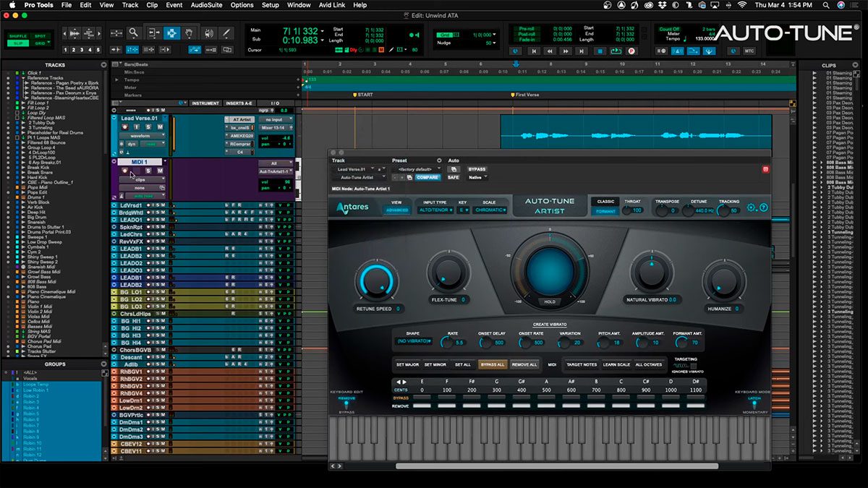Select the Pencil tool

(x=226, y=33)
